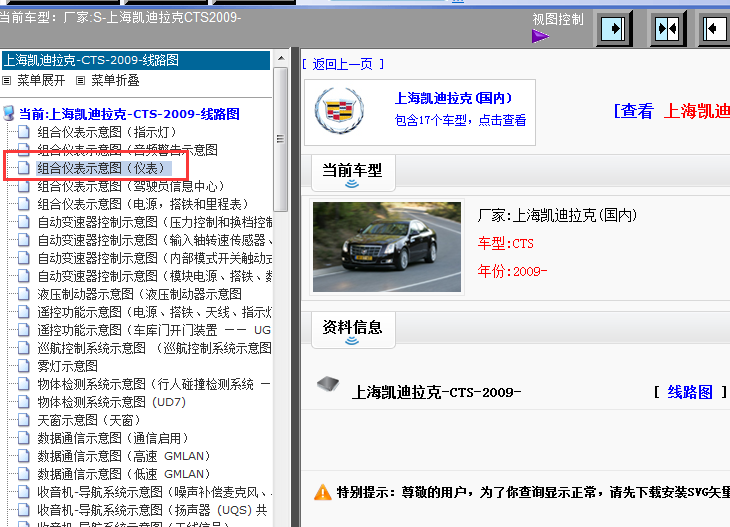Click the red 车型:CTS text
Viewport: 730px width, 527px height.
point(506,243)
